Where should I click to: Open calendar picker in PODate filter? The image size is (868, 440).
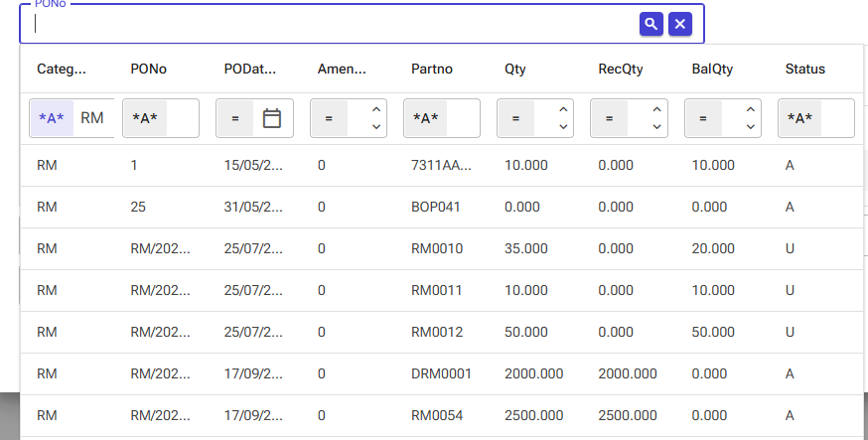click(x=272, y=118)
